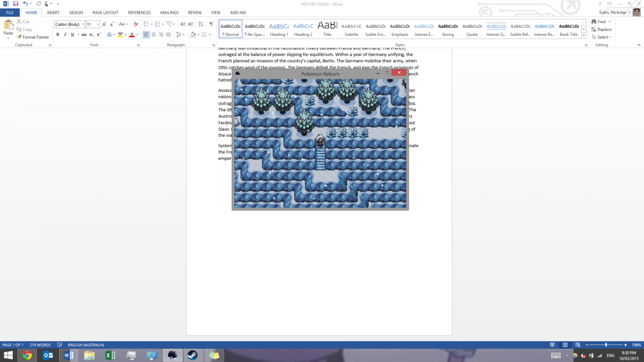644x362 pixels.
Task: Click the clock in the system tray
Action: [628, 355]
